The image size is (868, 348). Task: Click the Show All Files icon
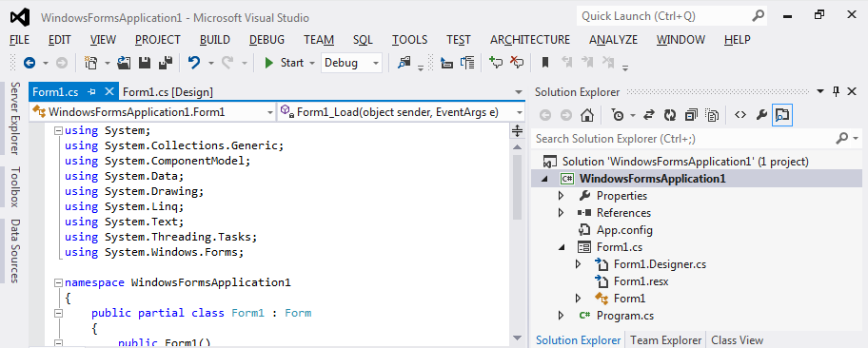pyautogui.click(x=713, y=115)
